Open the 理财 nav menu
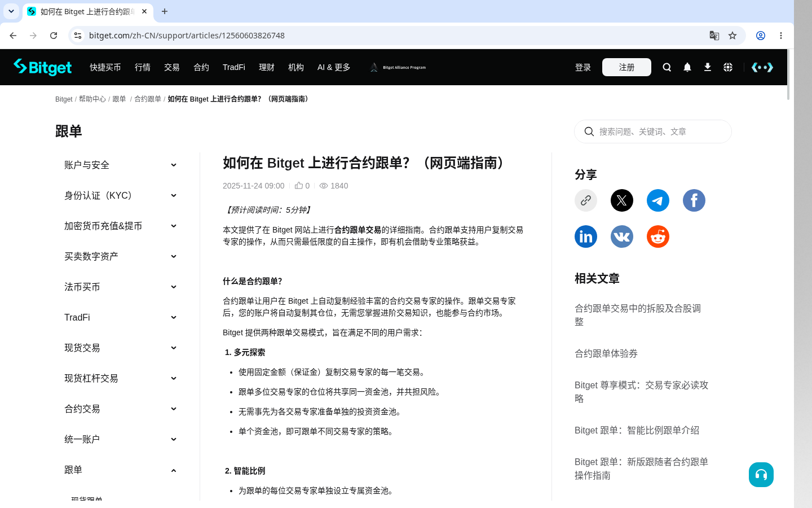The image size is (812, 508). (267, 67)
